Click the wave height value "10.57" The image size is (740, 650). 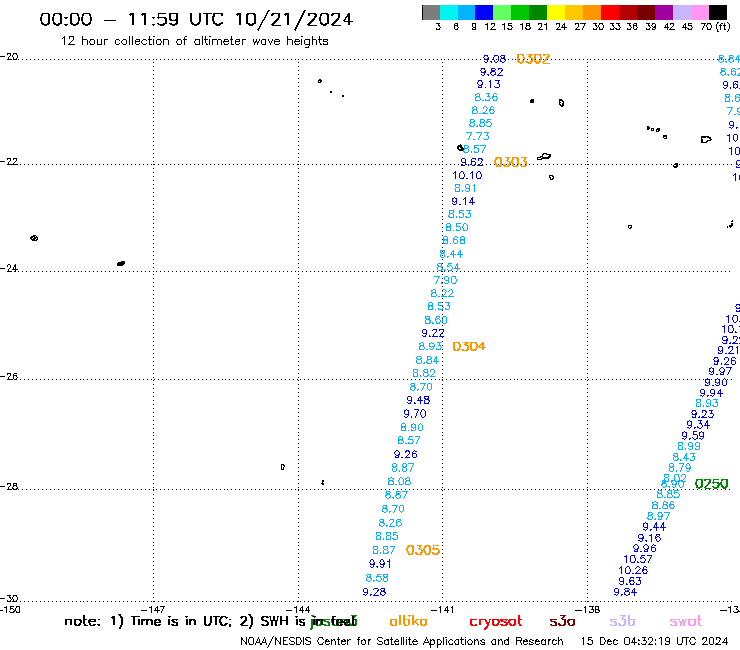point(638,559)
